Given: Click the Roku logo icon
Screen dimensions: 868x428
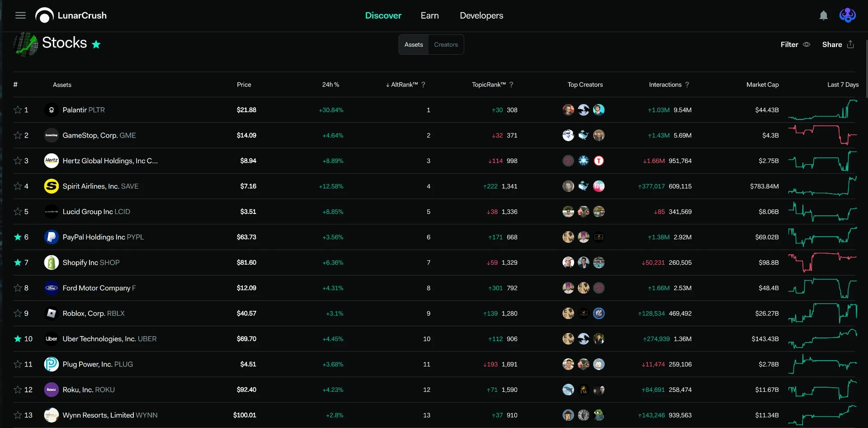Looking at the screenshot, I should tap(52, 390).
